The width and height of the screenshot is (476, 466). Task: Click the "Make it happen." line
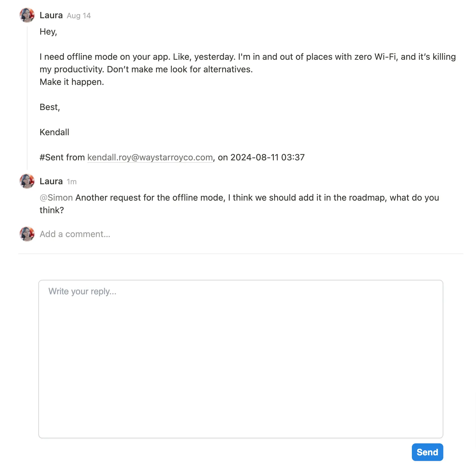72,82
